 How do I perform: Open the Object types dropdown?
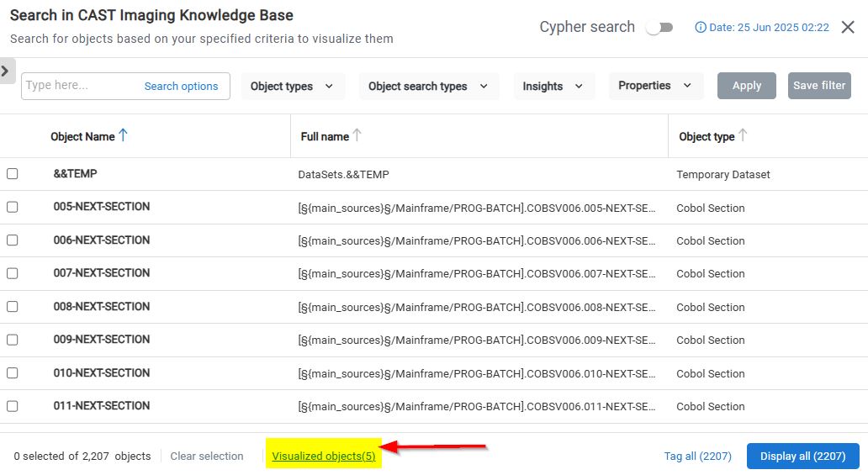[292, 86]
